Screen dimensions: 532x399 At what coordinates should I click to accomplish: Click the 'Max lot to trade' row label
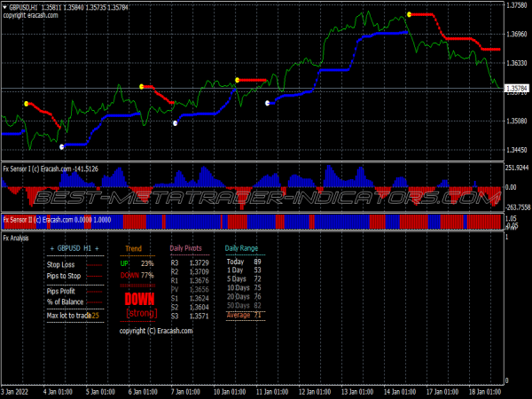click(69, 316)
